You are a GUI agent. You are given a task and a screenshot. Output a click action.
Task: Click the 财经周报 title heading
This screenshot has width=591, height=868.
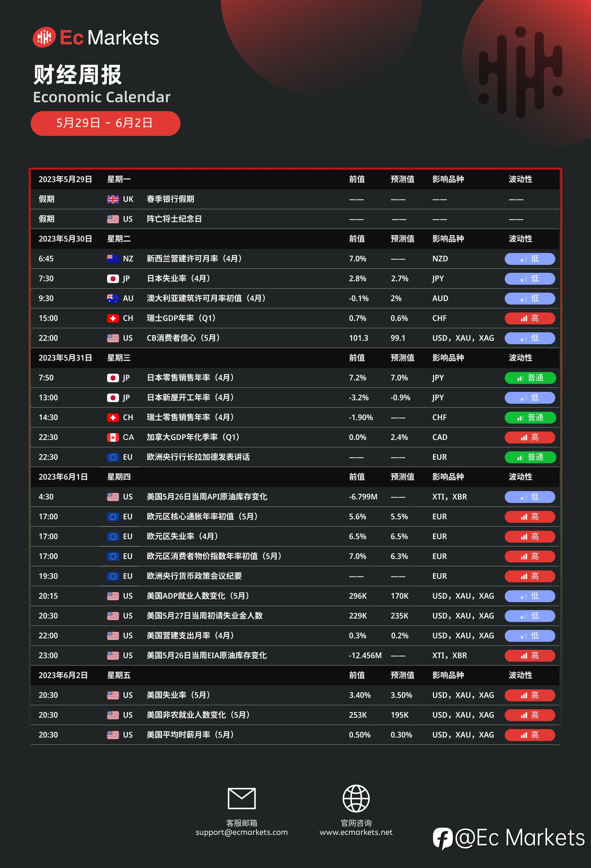click(x=77, y=75)
